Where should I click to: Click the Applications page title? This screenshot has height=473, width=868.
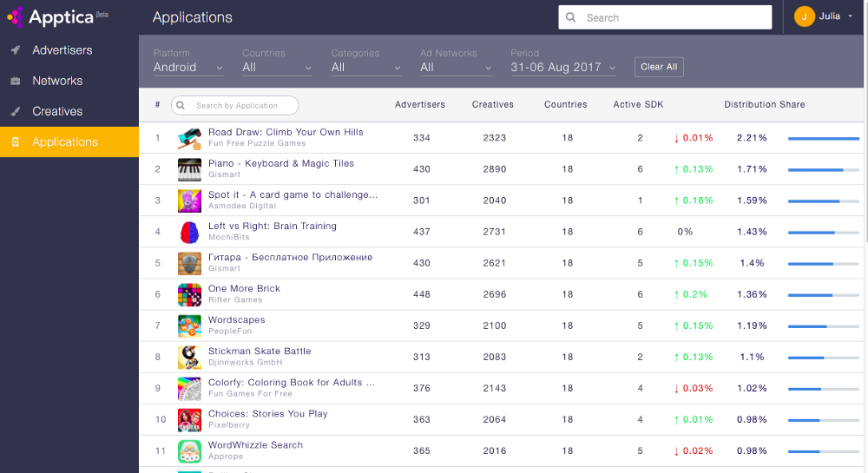pos(192,17)
